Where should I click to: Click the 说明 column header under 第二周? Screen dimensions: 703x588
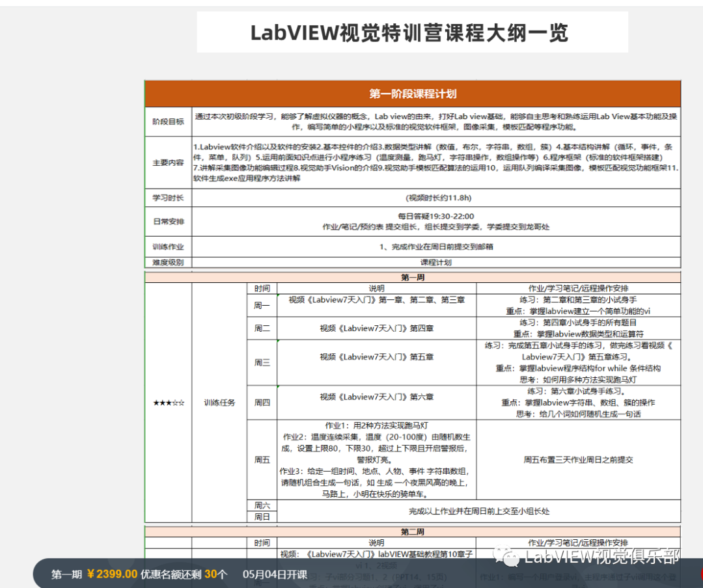coord(376,542)
